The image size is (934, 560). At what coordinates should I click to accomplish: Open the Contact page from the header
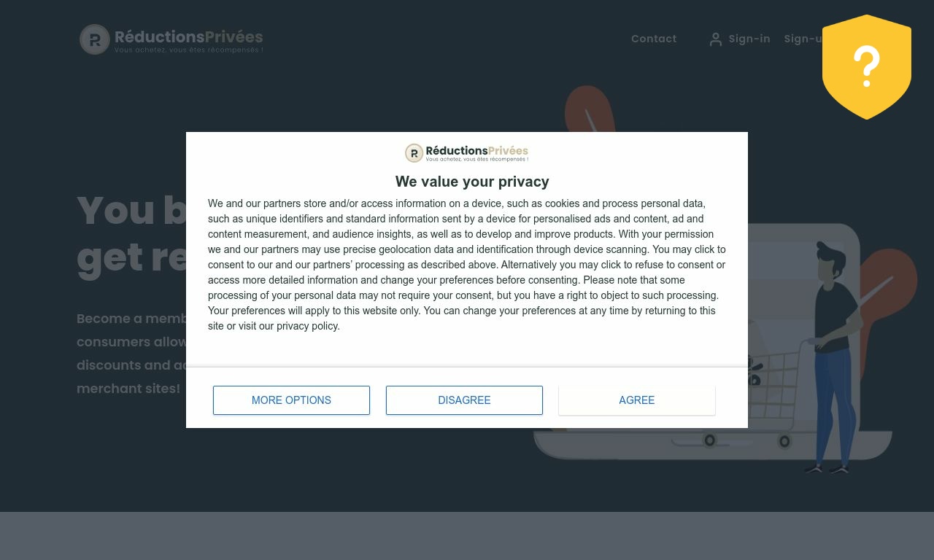(654, 39)
